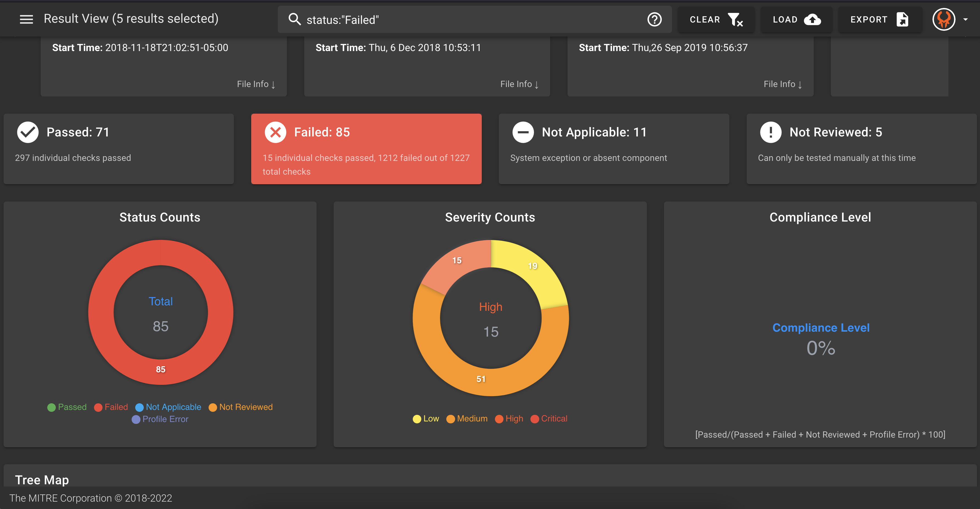This screenshot has width=980, height=509.
Task: Expand File Info on first result card
Action: click(256, 84)
